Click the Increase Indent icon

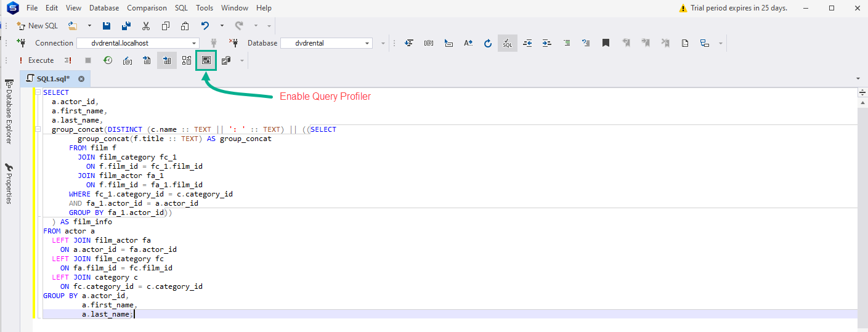(x=547, y=43)
